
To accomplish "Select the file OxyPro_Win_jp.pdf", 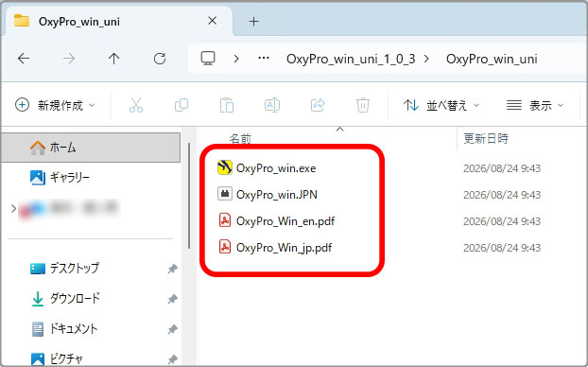I will [x=284, y=248].
